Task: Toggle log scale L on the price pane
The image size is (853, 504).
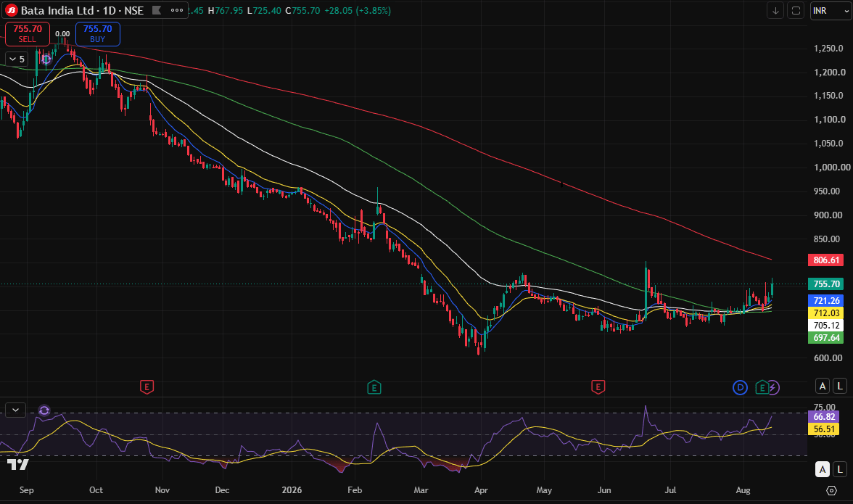Action: [840, 386]
